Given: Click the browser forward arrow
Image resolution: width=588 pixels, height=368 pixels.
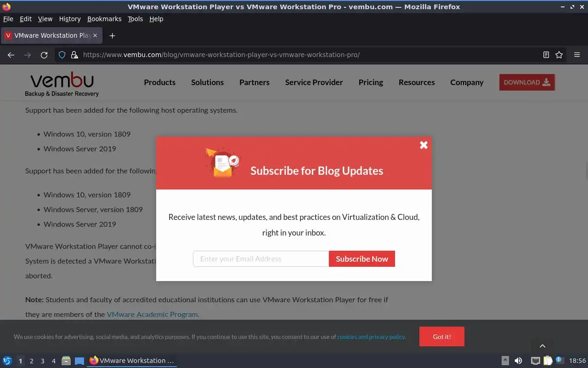Looking at the screenshot, I should click(x=28, y=55).
